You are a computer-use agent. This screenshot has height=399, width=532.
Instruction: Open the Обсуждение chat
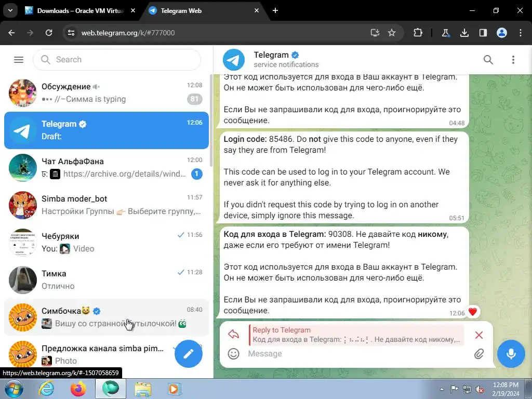pyautogui.click(x=106, y=92)
